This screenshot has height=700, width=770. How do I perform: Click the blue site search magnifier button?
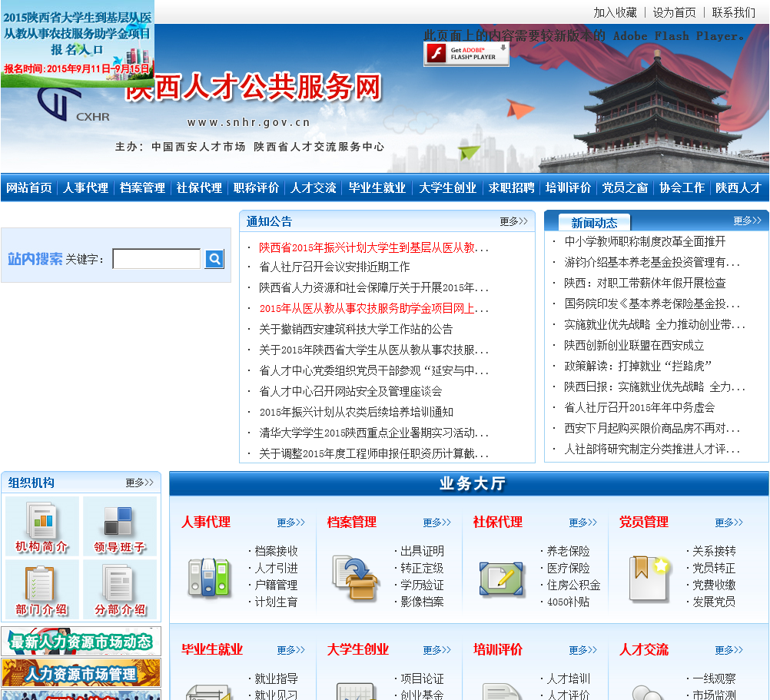tap(214, 259)
